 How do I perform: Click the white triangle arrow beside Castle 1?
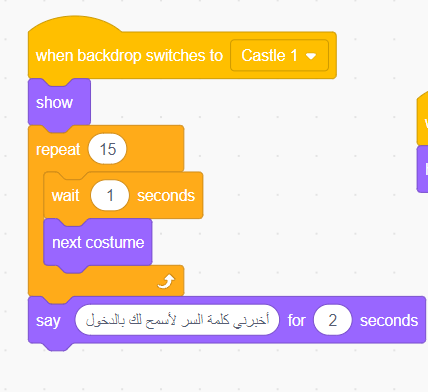point(311,56)
